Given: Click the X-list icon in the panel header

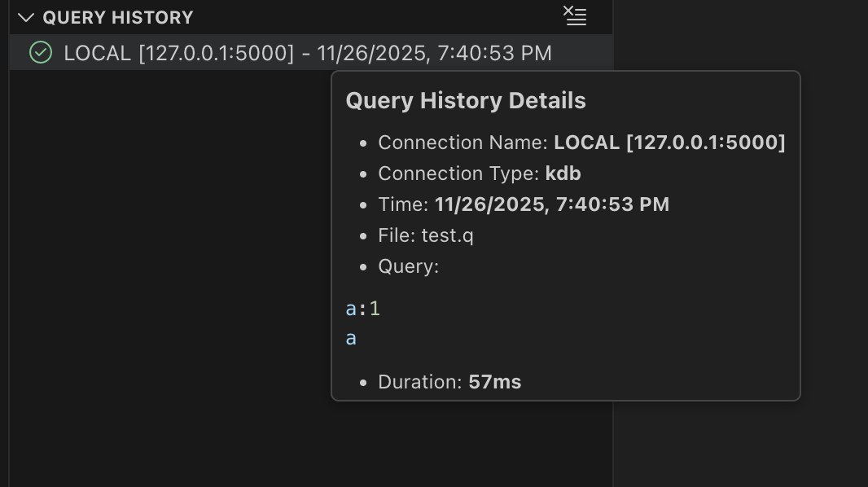Looking at the screenshot, I should click(x=576, y=16).
